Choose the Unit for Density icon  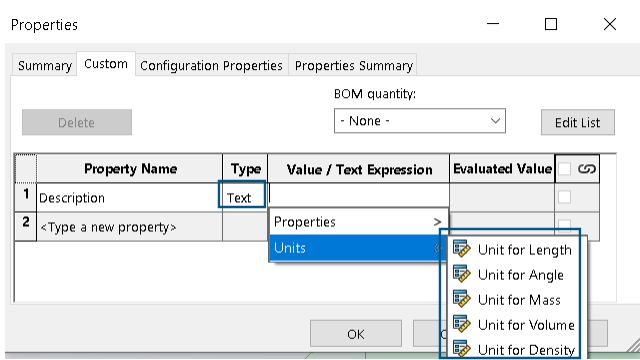point(462,349)
